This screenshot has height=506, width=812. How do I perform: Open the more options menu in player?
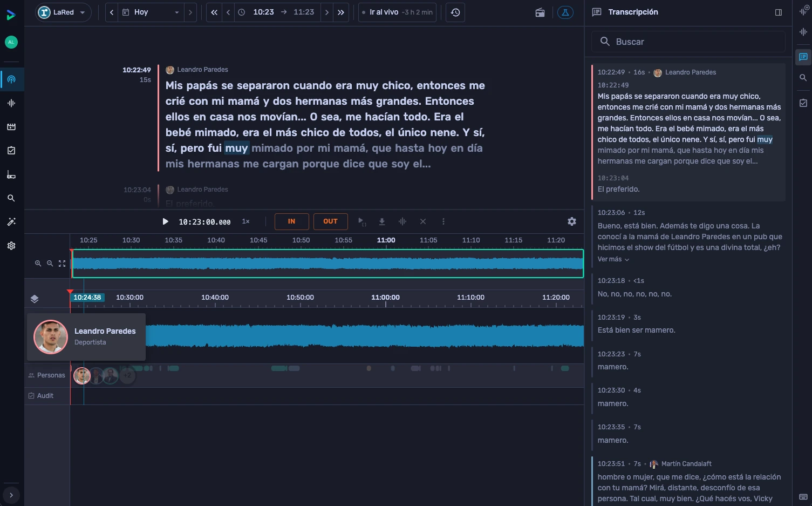(x=443, y=221)
